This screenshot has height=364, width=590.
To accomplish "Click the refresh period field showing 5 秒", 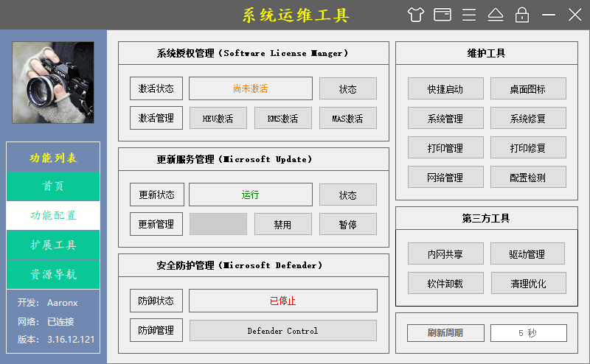I will click(x=528, y=333).
